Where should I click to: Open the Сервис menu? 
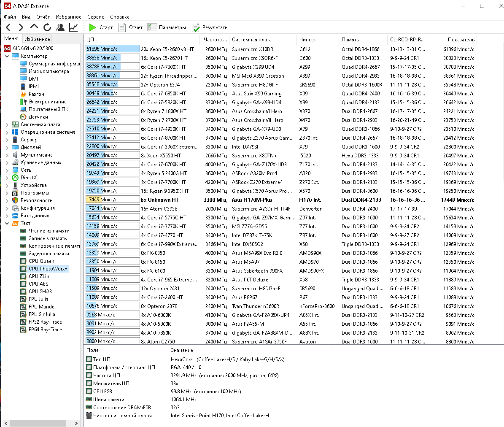pyautogui.click(x=95, y=17)
